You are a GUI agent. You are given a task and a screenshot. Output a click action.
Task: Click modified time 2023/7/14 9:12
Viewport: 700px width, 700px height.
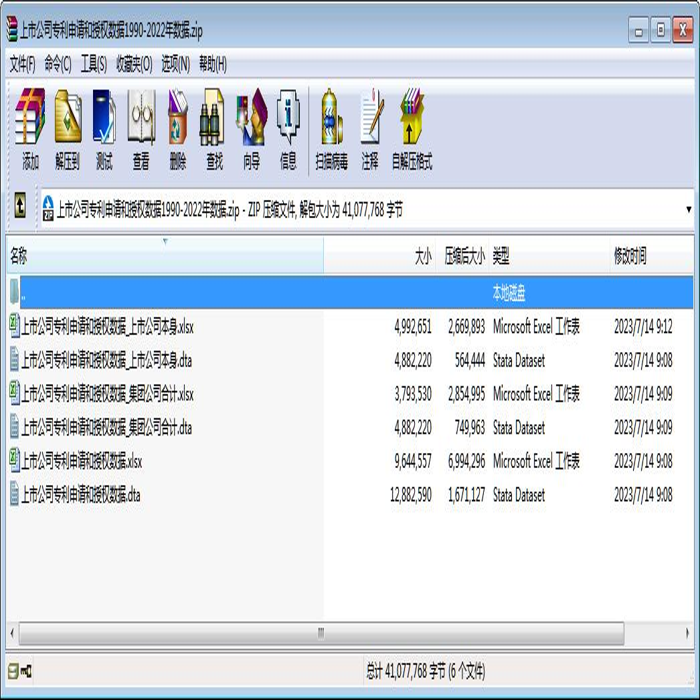point(643,327)
